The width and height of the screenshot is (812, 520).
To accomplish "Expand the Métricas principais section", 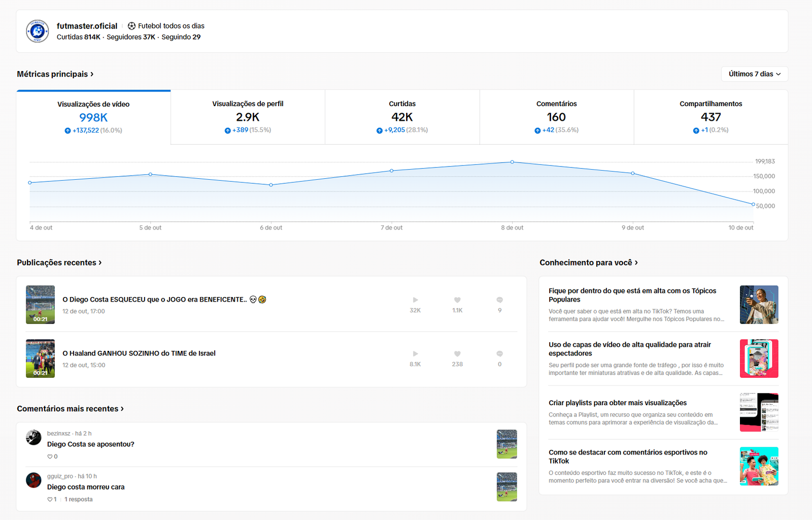I will click(55, 74).
